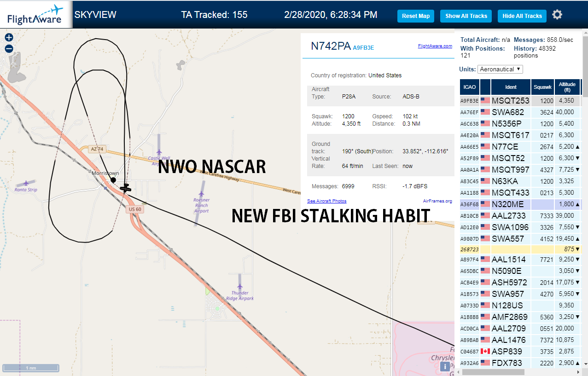The image size is (588, 376).
Task: Click the US flag in MSQT253 row
Action: point(485,100)
